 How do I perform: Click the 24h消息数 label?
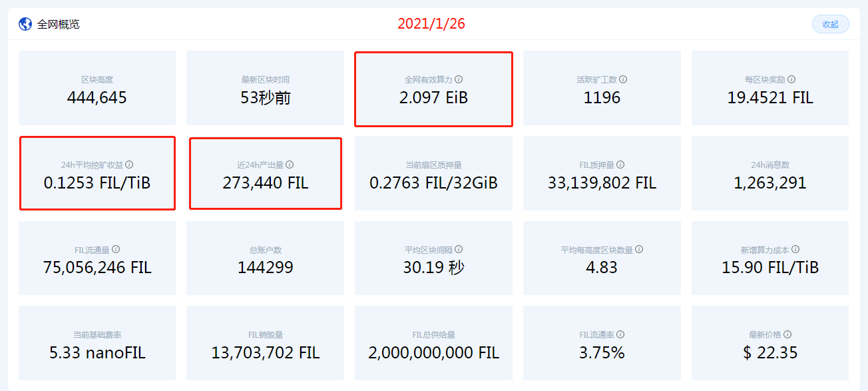770,165
